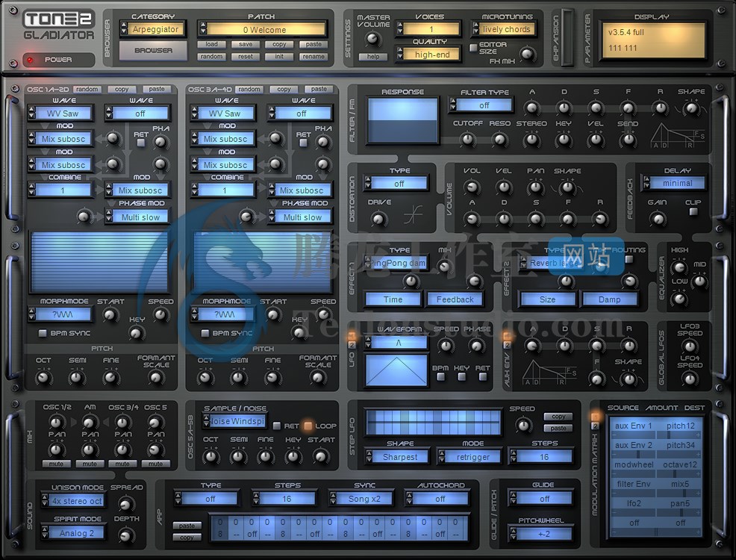Open the Category dropdown showing Arpeggiator
The image size is (736, 560).
click(156, 30)
